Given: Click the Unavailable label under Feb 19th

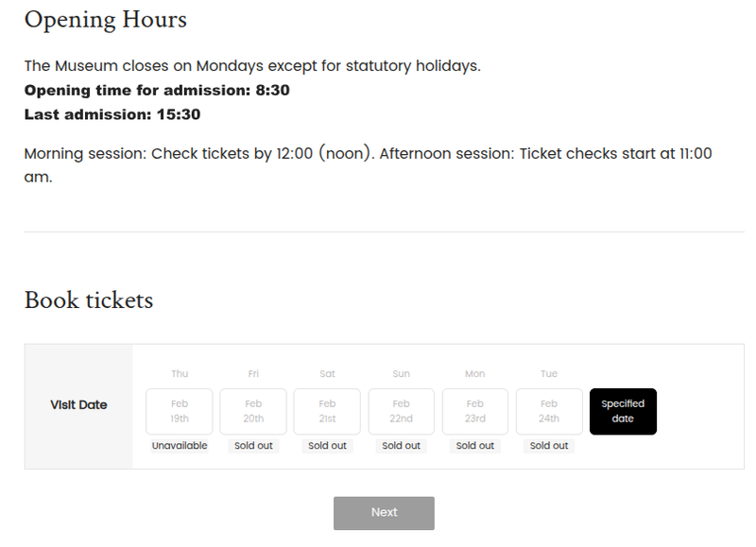Looking at the screenshot, I should tap(179, 445).
